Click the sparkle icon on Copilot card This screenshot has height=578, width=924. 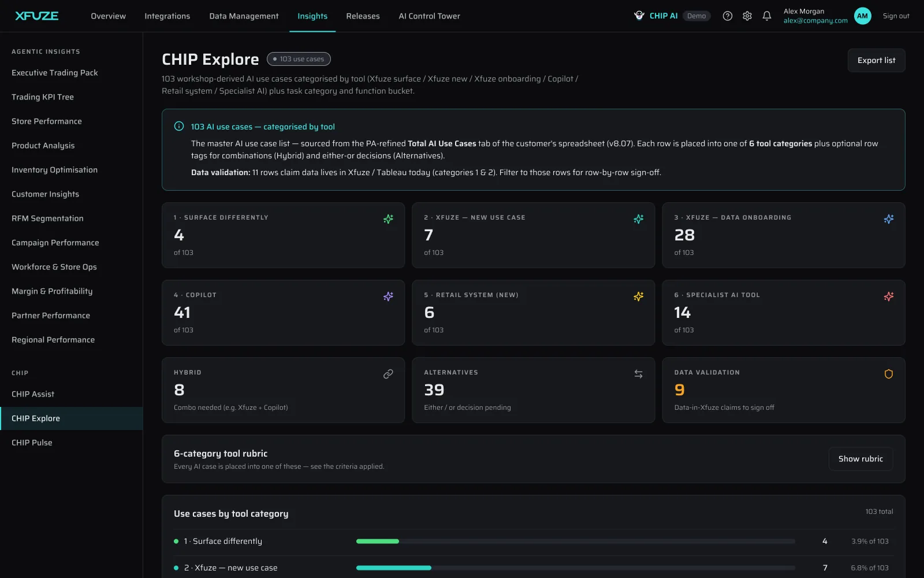(388, 297)
